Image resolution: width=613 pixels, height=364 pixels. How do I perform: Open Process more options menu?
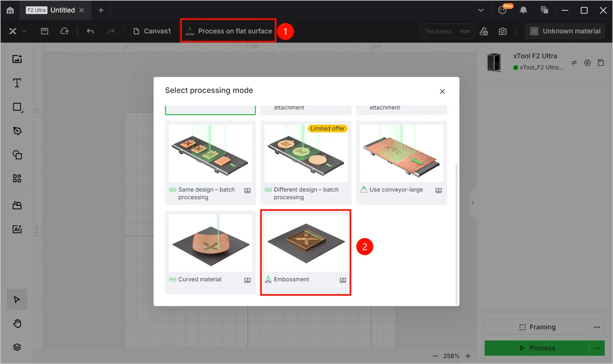pos(596,348)
